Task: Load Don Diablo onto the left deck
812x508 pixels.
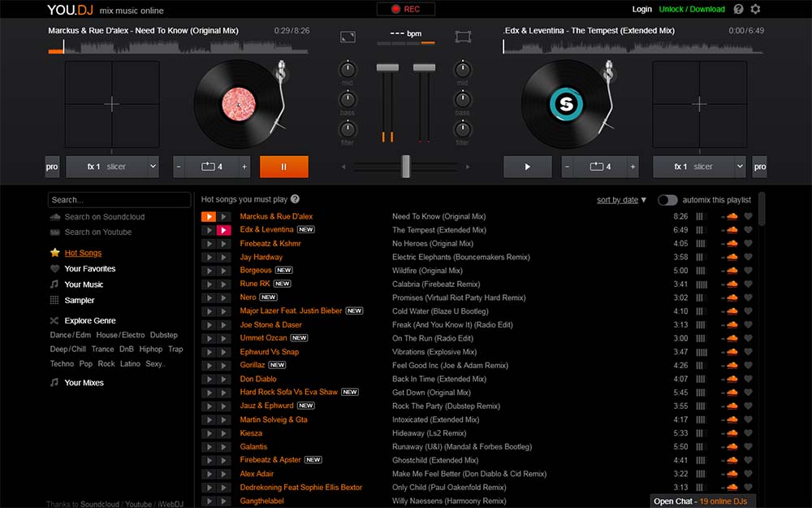Action: 208,379
